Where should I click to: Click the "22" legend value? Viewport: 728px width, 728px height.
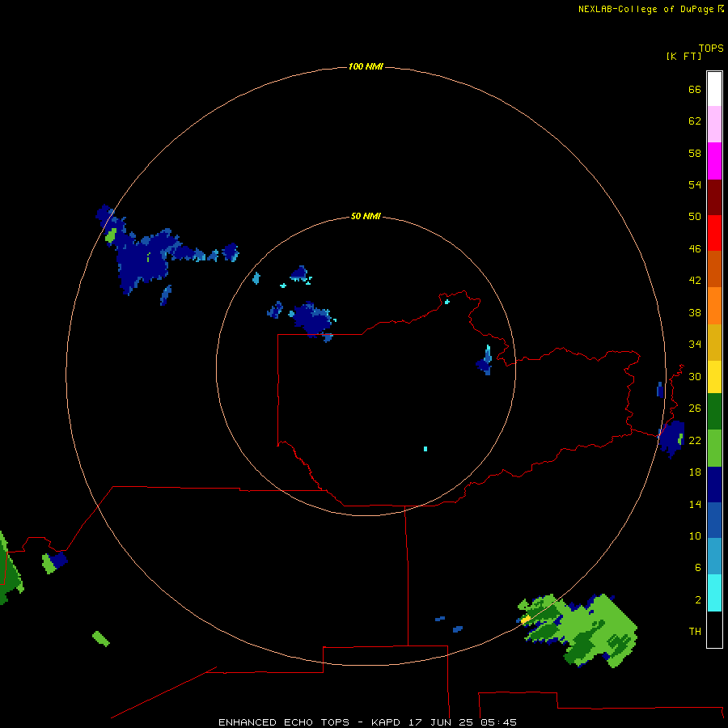tap(695, 440)
